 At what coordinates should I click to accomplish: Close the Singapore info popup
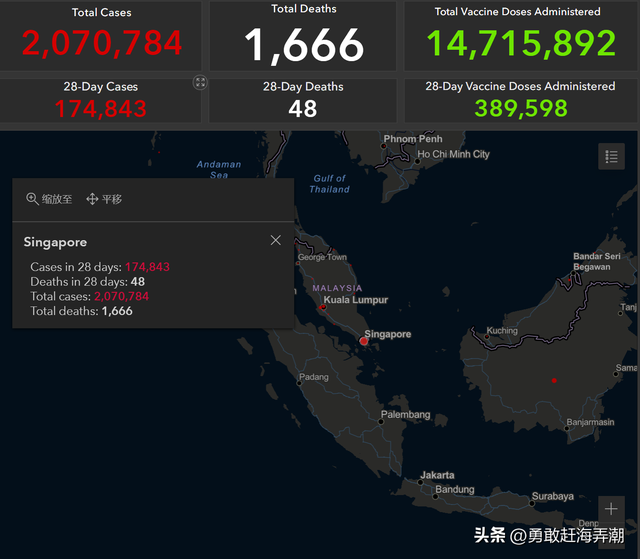276,240
